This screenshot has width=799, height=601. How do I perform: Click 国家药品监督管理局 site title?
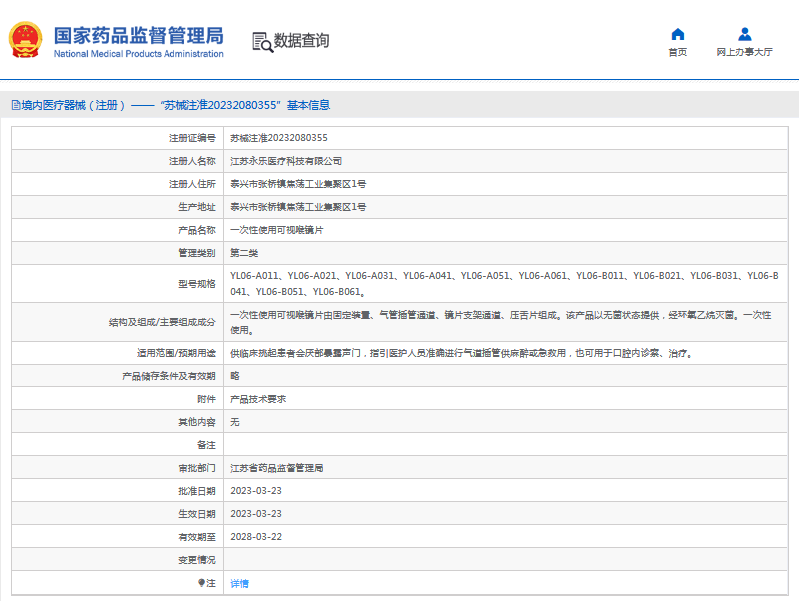[x=139, y=36]
